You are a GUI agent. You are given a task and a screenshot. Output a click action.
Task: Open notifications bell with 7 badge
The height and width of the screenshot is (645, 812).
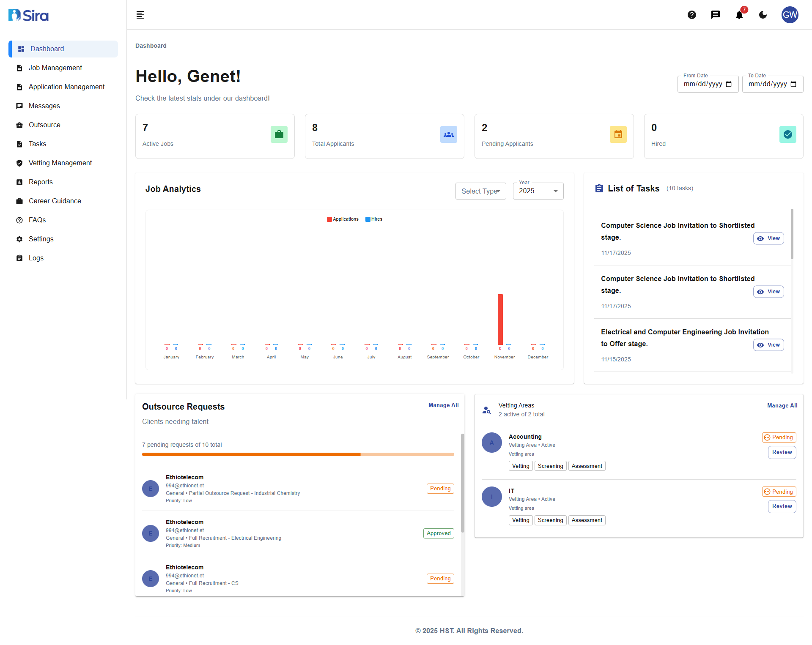pyautogui.click(x=739, y=15)
